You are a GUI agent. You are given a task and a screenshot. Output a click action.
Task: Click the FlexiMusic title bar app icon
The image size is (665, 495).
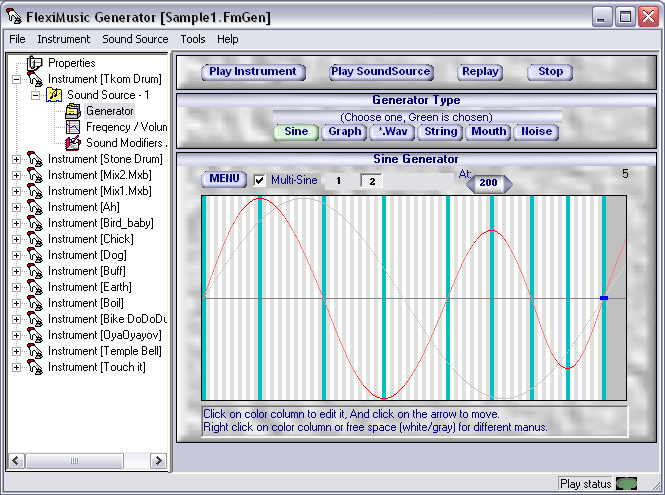14,17
